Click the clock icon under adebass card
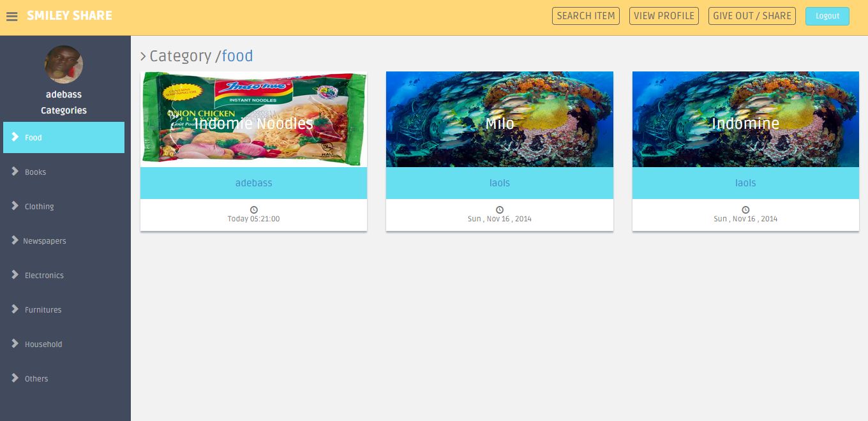 coord(254,210)
